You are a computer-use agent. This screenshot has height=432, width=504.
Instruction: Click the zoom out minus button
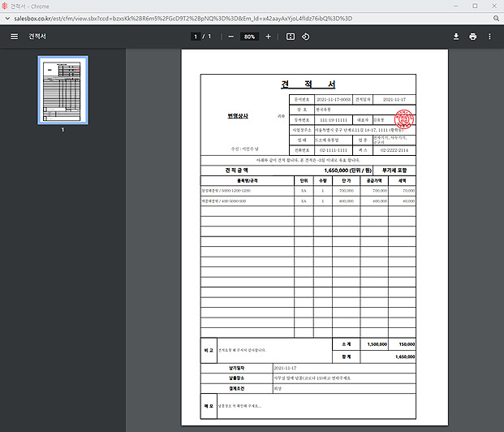click(230, 37)
